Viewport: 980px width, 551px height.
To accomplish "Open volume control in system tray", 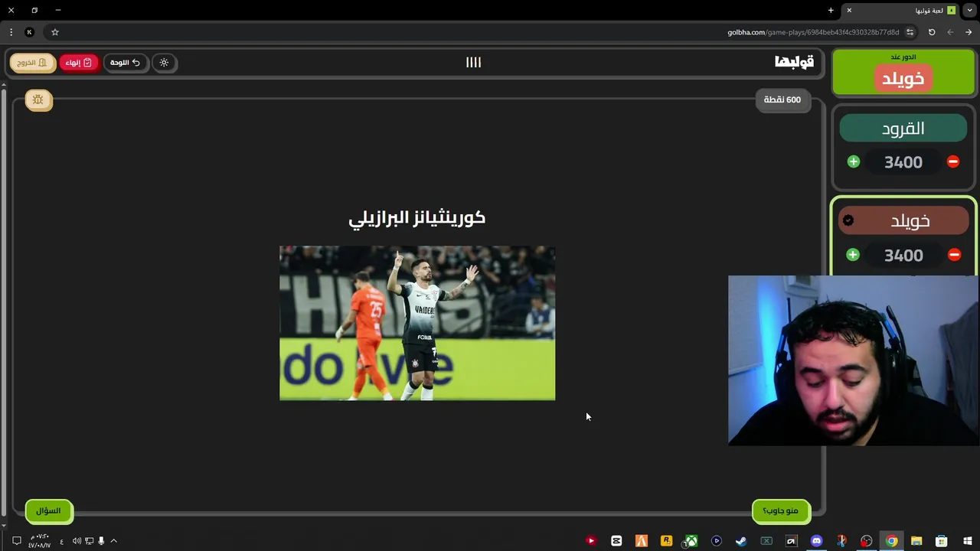I will tap(77, 541).
